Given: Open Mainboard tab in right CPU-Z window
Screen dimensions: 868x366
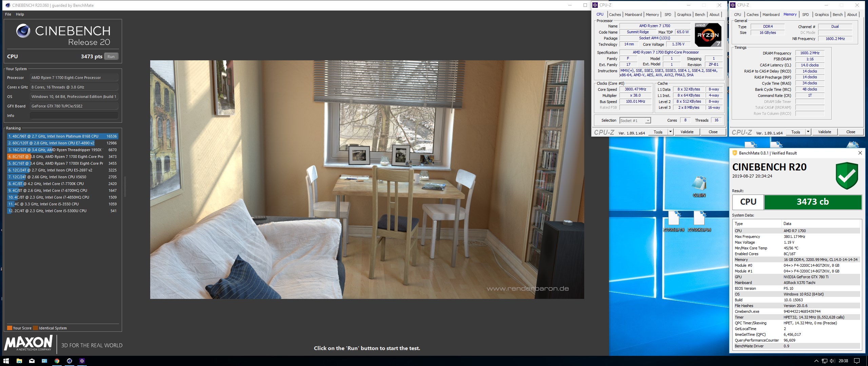Looking at the screenshot, I should pos(771,15).
